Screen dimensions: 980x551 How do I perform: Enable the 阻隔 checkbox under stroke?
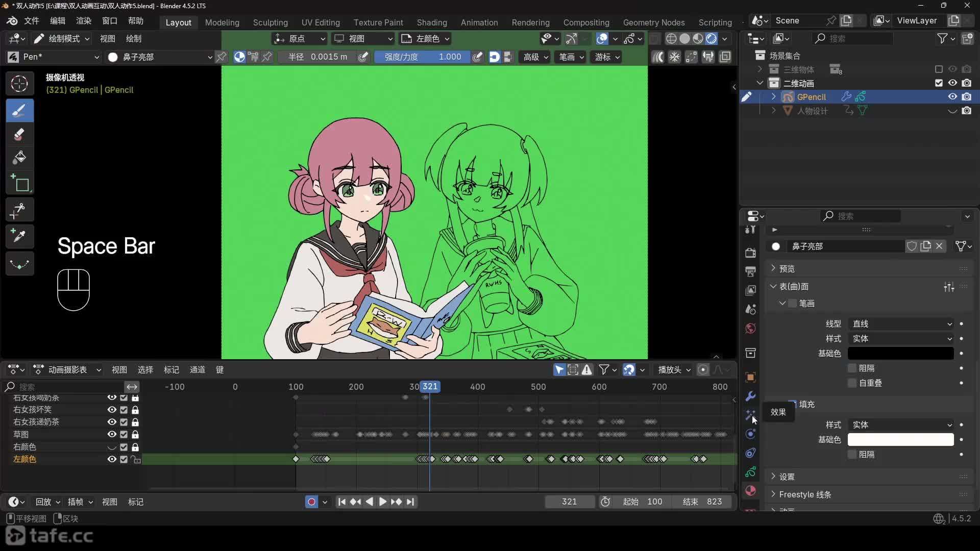coord(852,368)
